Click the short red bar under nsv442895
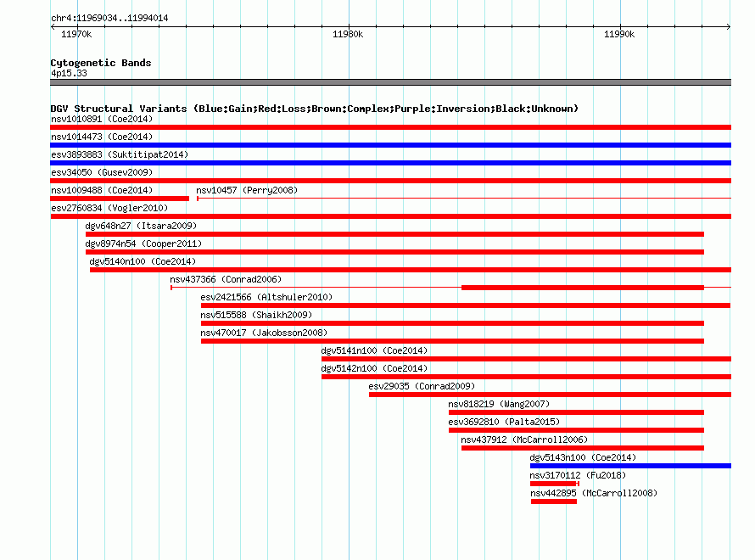This screenshot has width=755, height=560. pos(554,501)
